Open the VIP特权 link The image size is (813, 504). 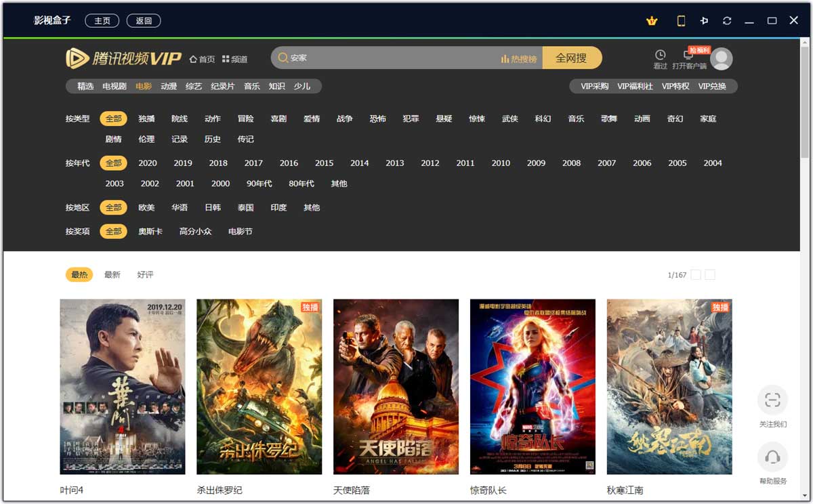click(675, 86)
